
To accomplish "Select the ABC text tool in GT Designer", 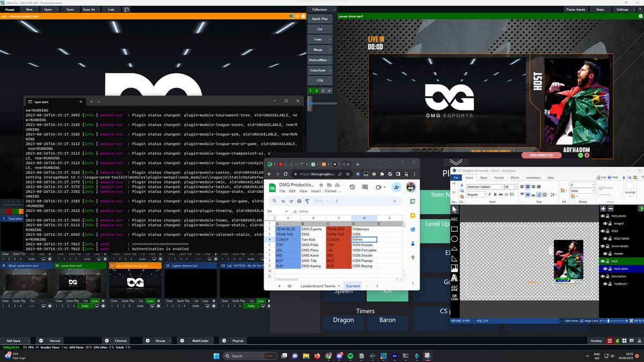I will (455, 219).
